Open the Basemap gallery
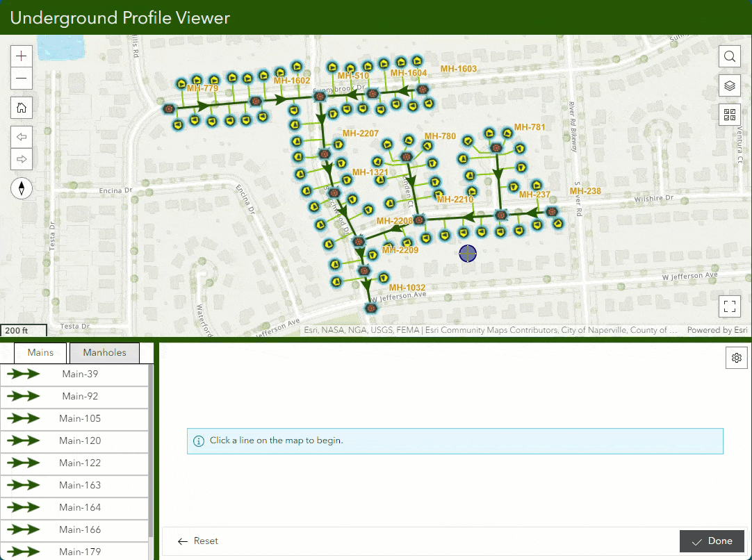The width and height of the screenshot is (752, 560). pyautogui.click(x=729, y=115)
